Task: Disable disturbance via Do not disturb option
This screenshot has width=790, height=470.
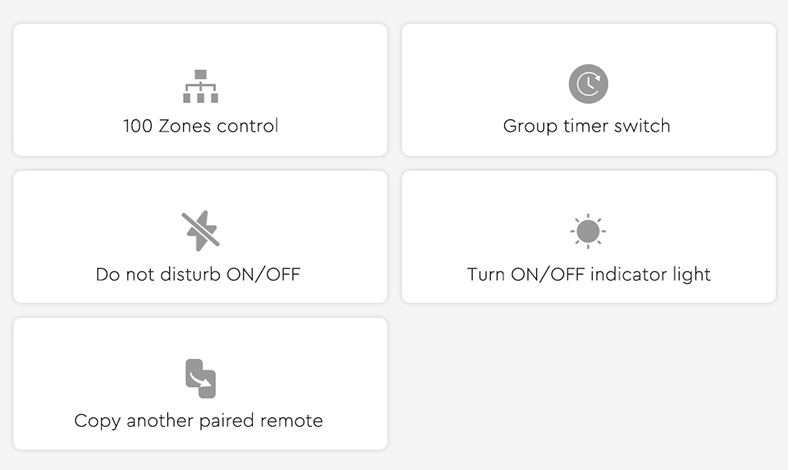Action: [200, 237]
